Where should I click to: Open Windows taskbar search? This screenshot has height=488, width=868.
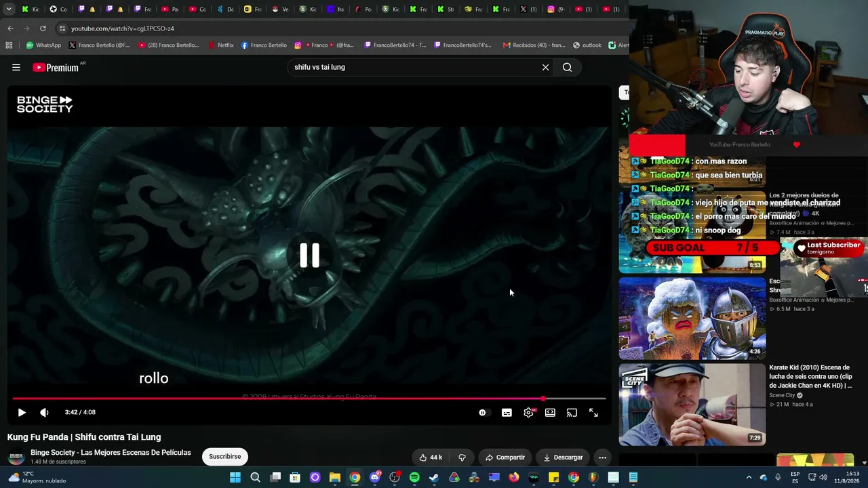(x=255, y=478)
